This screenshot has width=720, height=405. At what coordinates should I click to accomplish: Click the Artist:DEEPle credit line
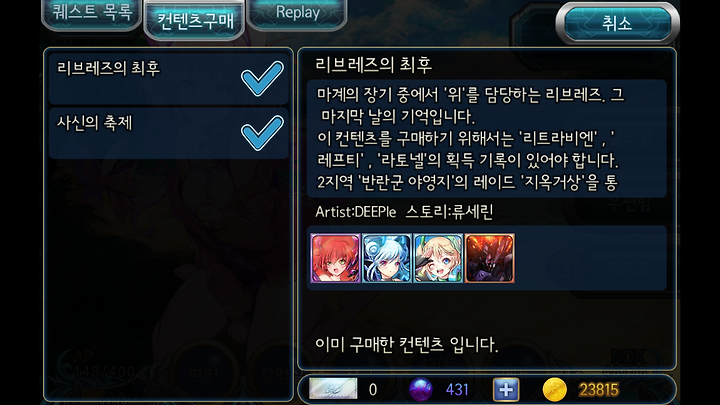pyautogui.click(x=355, y=212)
